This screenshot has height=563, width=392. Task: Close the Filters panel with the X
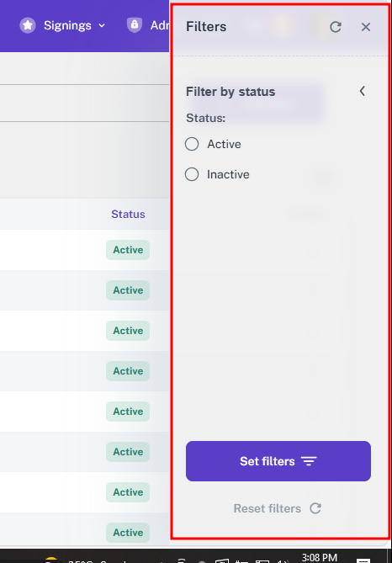coord(365,27)
